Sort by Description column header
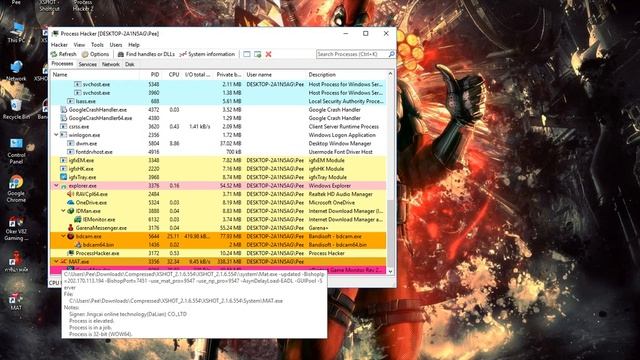 pyautogui.click(x=346, y=75)
